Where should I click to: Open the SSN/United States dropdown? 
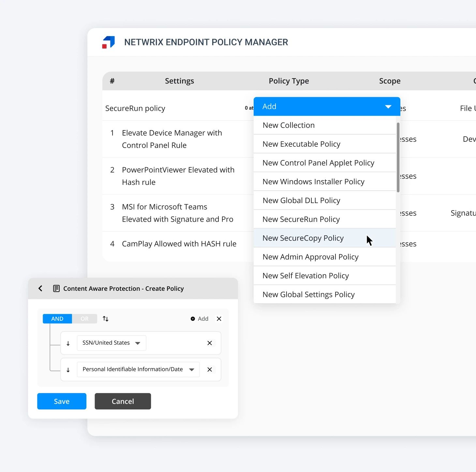112,343
